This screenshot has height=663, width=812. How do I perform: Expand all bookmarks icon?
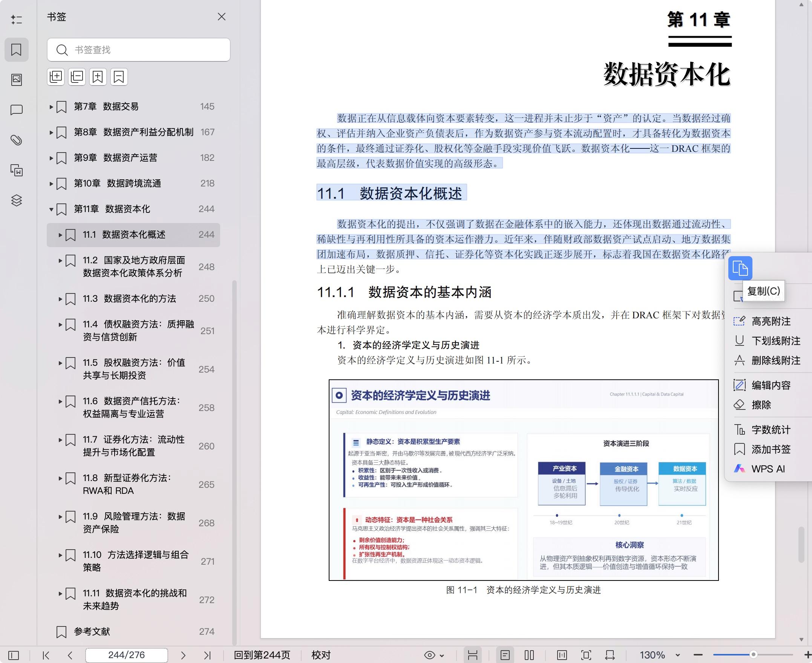pyautogui.click(x=56, y=77)
